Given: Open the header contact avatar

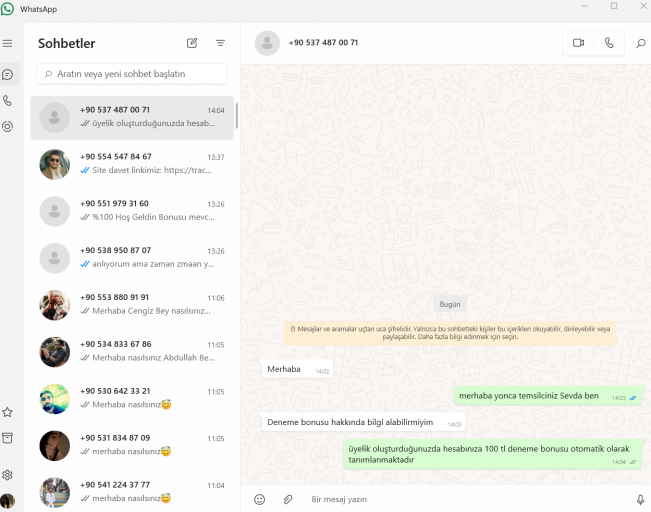Looking at the screenshot, I should 267,43.
